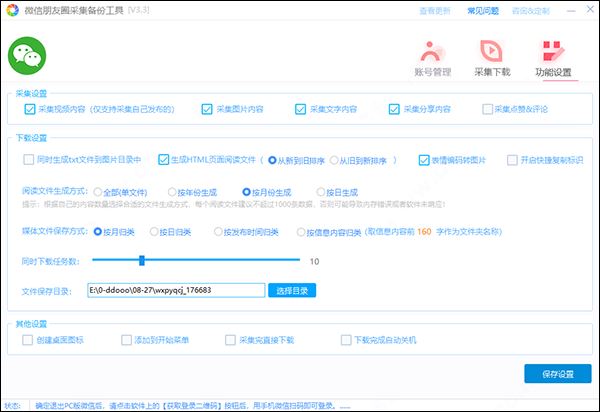Toggle 采集文字内容 checkbox
This screenshot has height=412, width=600.
(300, 109)
